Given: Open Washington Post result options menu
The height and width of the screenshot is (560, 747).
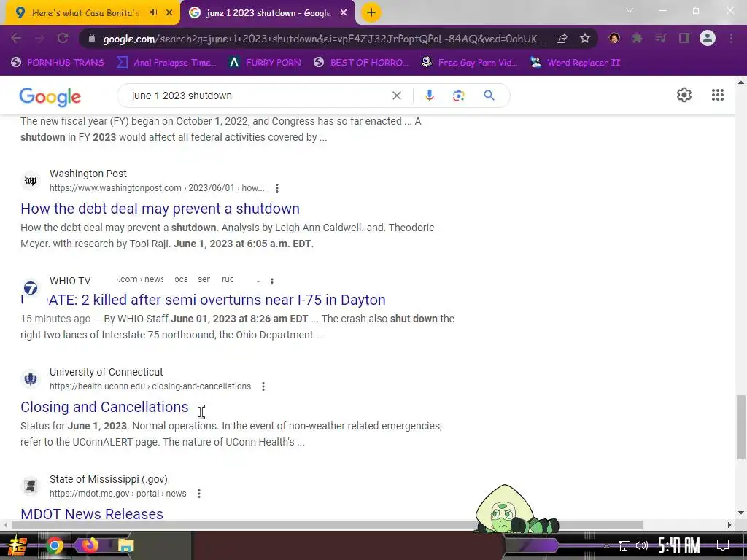Looking at the screenshot, I should click(276, 188).
